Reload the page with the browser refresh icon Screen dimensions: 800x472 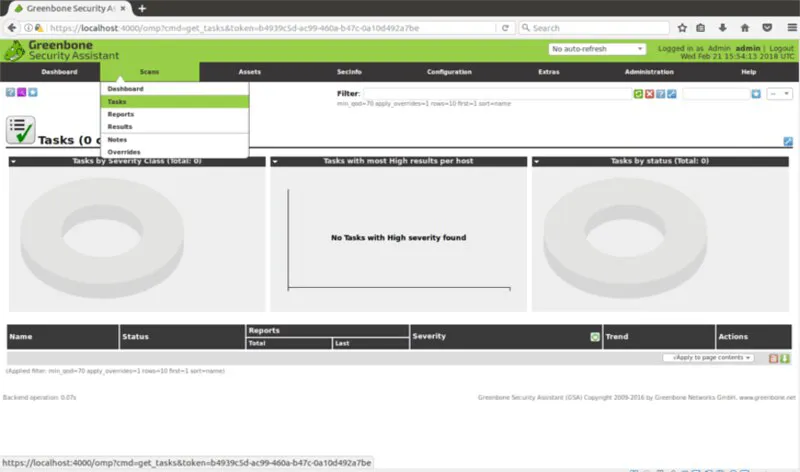(x=505, y=28)
